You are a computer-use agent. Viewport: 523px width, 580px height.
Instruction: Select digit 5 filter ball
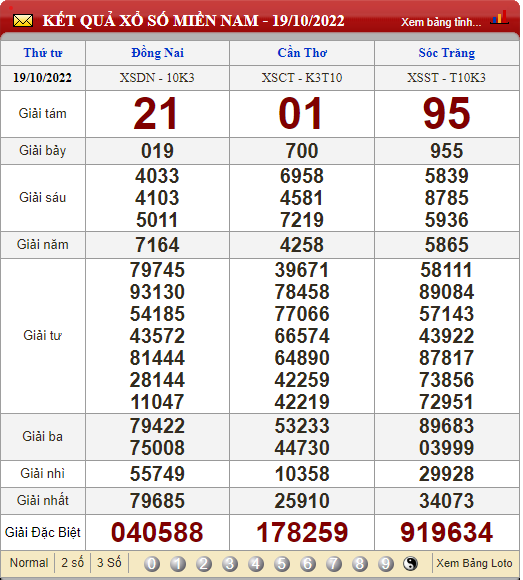(282, 564)
